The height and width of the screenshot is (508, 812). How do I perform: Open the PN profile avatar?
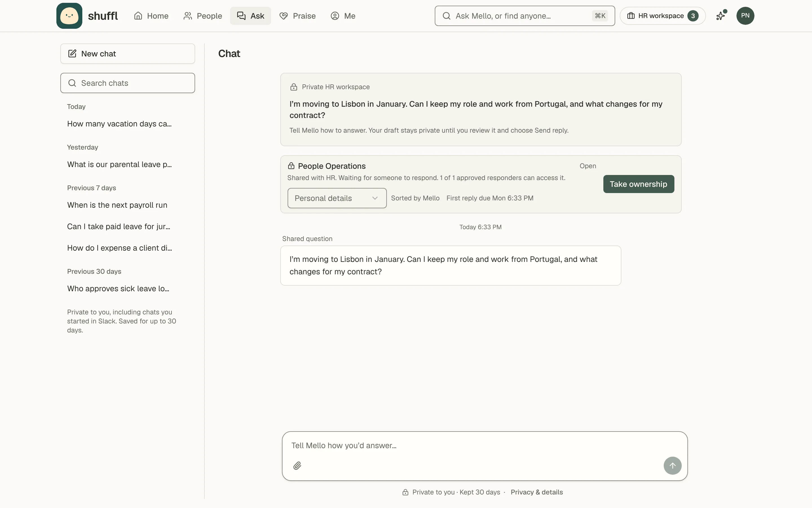[745, 16]
